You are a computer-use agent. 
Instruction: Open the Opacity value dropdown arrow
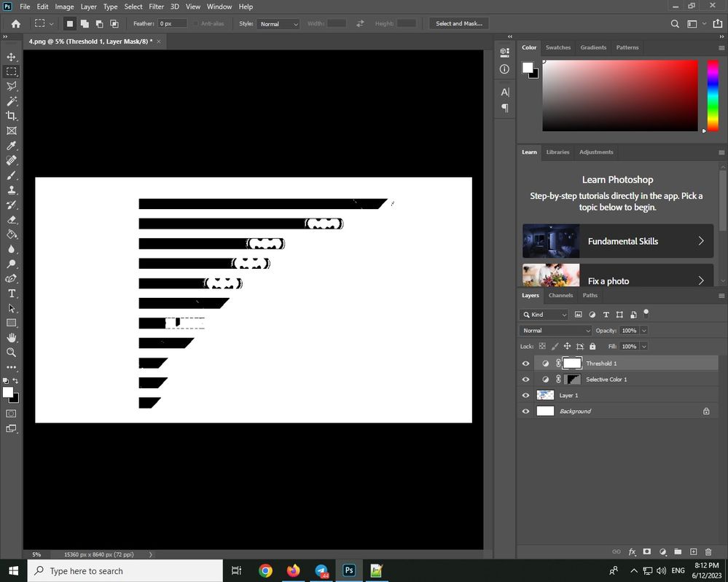pos(644,331)
